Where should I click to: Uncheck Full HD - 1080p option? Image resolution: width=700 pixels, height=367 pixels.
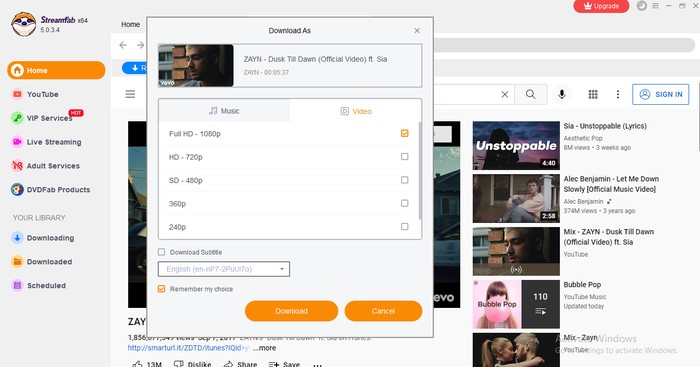(x=404, y=133)
